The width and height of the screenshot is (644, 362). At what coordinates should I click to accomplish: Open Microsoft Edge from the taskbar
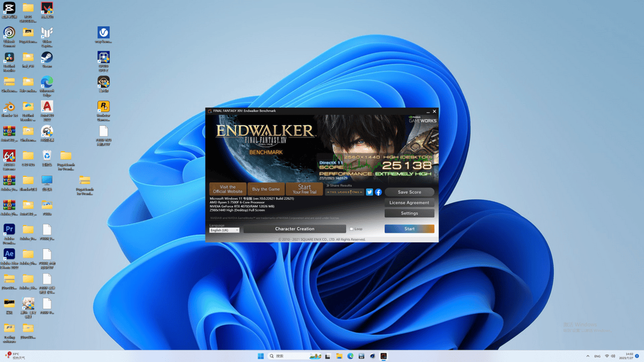pos(350,356)
